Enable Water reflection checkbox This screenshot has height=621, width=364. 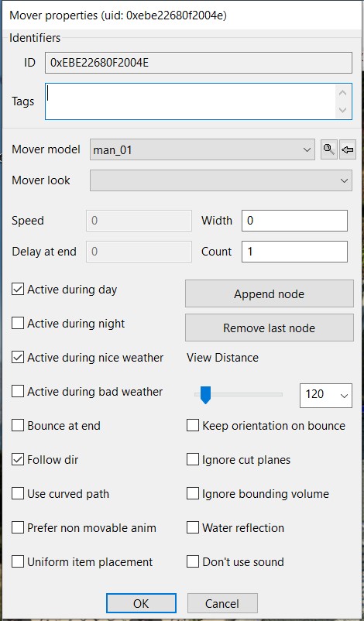[x=193, y=528]
